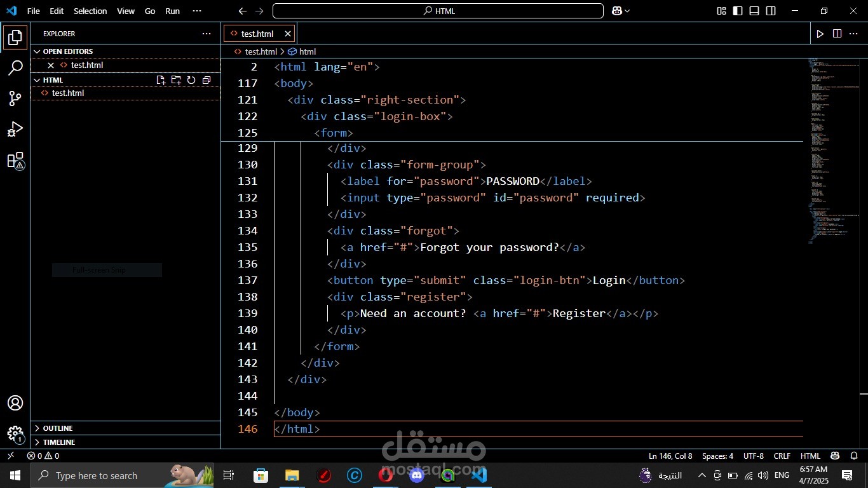Open the File menu

coord(34,11)
